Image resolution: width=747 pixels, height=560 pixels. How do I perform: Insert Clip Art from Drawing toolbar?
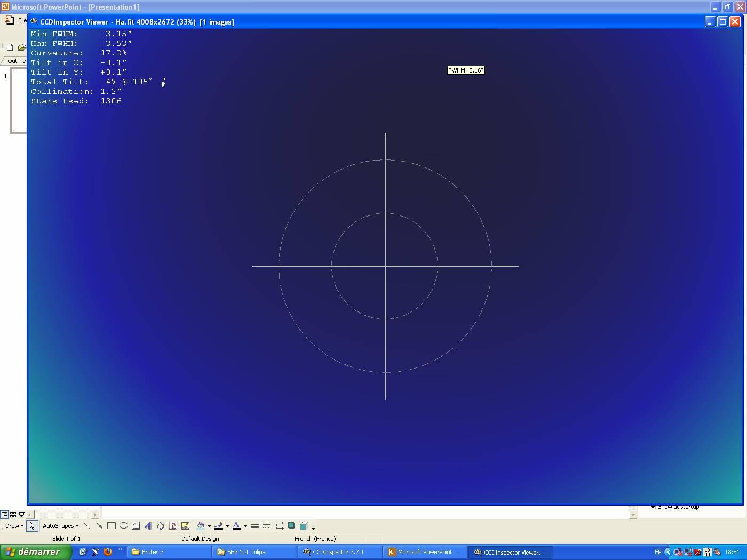click(173, 526)
